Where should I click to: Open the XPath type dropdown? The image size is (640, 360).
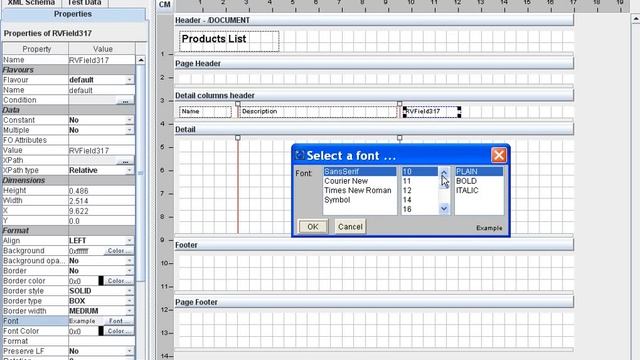(129, 170)
